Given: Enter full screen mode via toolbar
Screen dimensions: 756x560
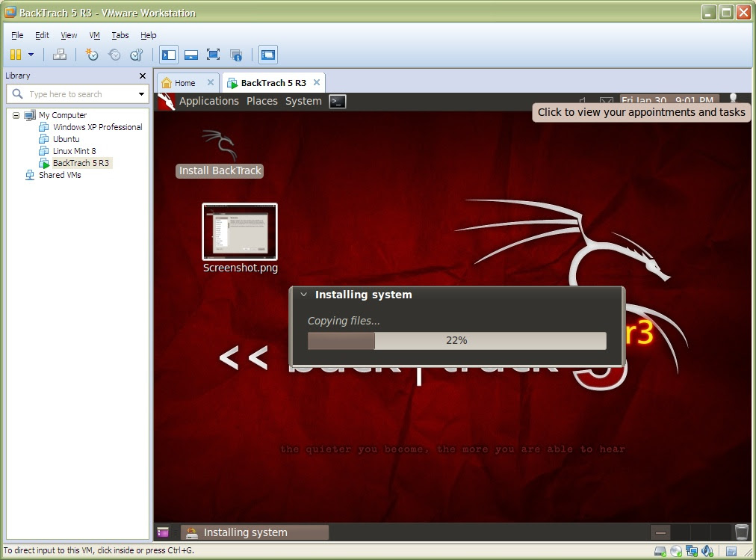Looking at the screenshot, I should coord(213,55).
